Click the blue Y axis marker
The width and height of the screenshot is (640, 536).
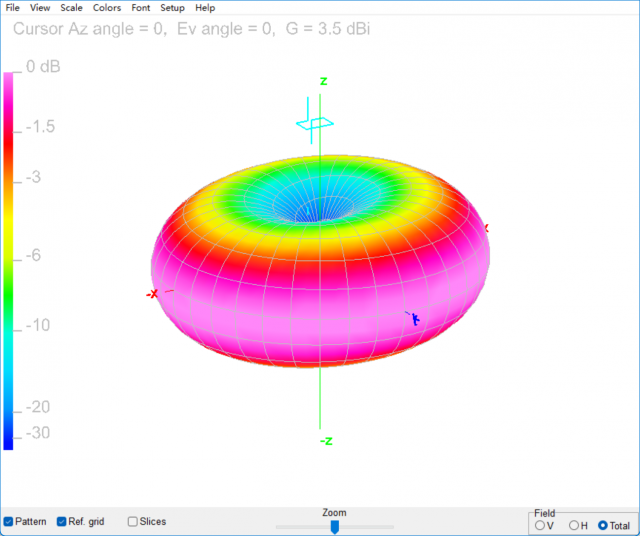412,318
